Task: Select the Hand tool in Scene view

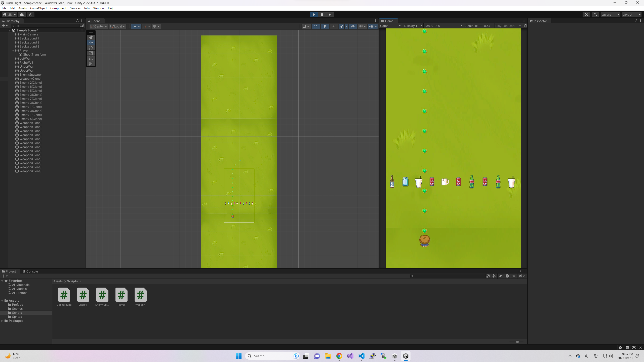Action: pos(91,37)
